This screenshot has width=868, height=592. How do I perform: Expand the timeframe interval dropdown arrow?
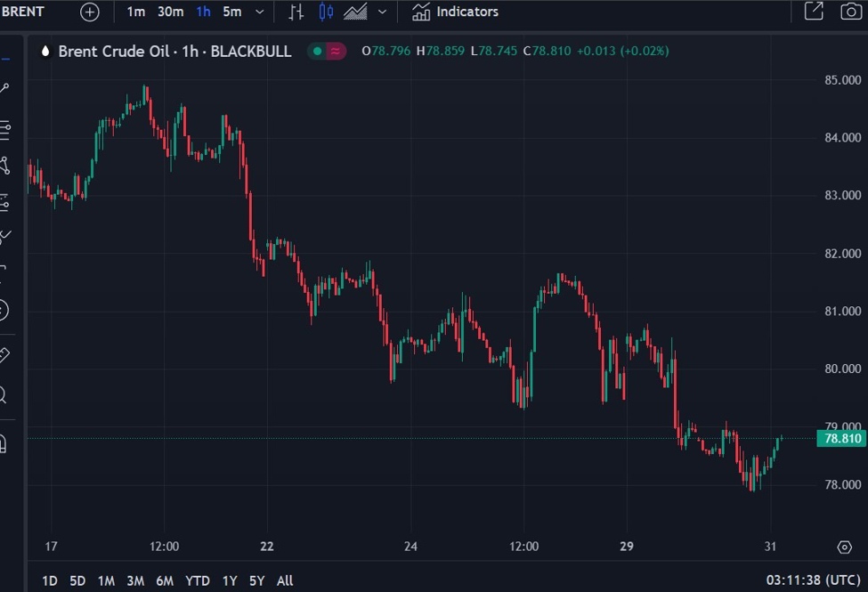[259, 12]
